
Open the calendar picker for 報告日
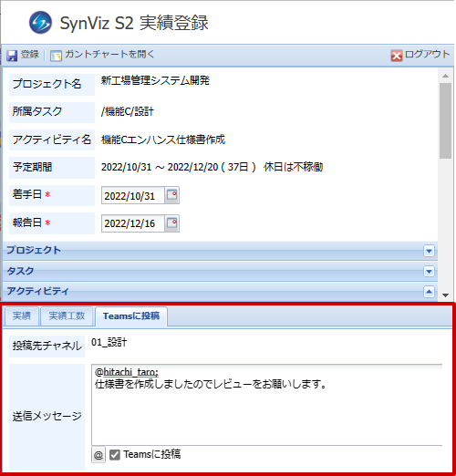172,223
